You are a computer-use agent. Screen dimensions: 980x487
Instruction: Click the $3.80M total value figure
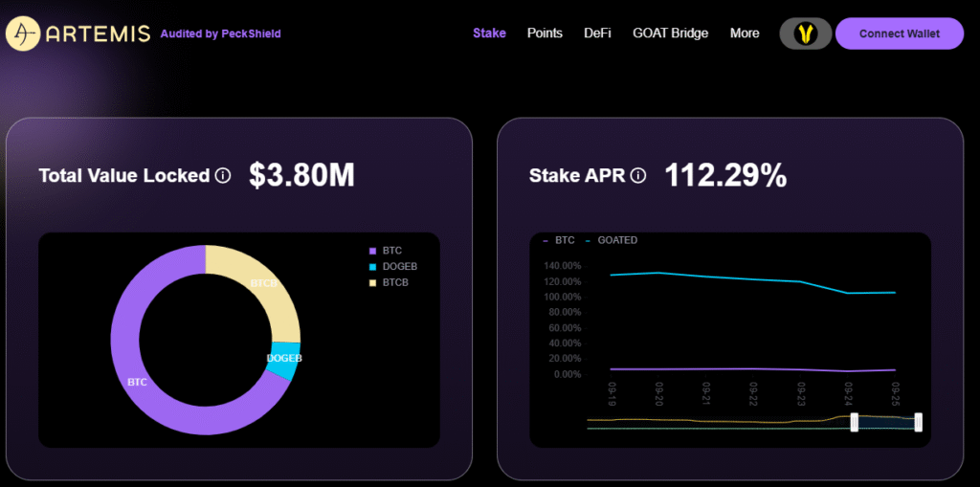point(301,176)
